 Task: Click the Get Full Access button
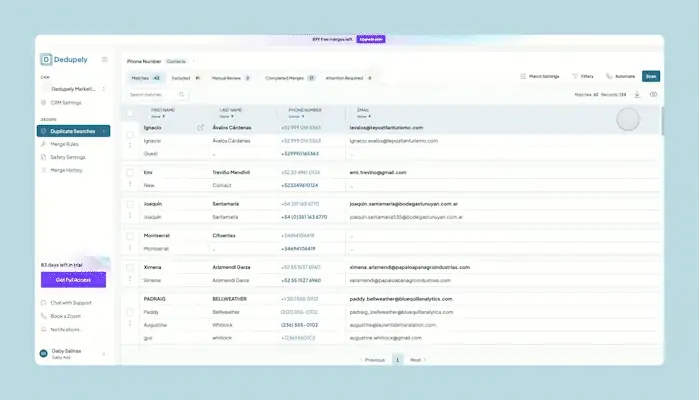73,280
